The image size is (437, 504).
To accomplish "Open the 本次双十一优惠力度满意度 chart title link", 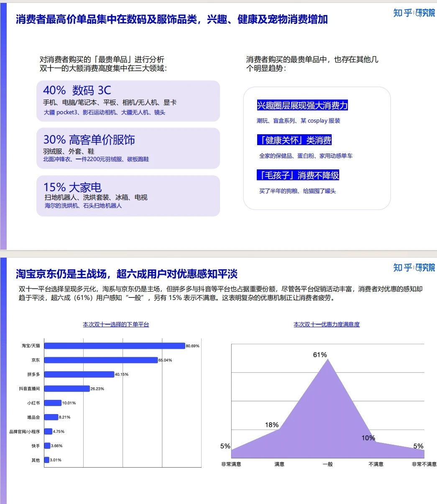I will [327, 323].
